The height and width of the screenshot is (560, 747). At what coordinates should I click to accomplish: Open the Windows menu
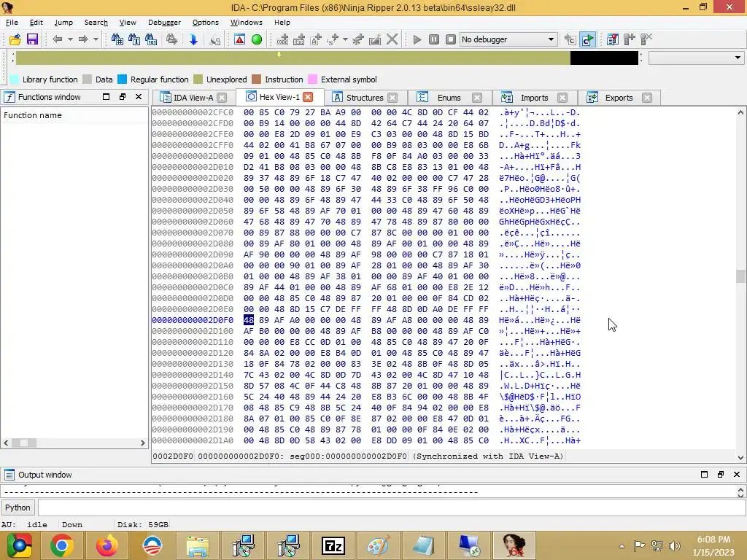tap(247, 23)
